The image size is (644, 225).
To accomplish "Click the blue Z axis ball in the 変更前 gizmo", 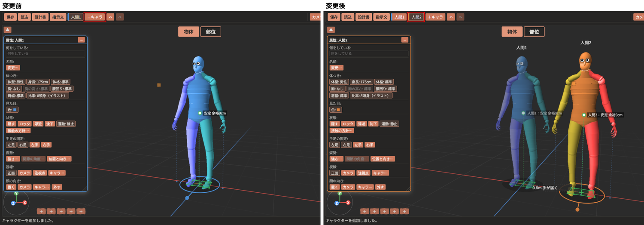I will point(13,203).
